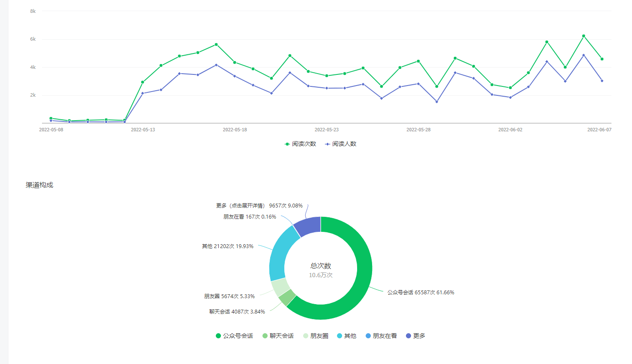The width and height of the screenshot is (632, 364).
Task: Toggle the 阅读人数 series in line chart legend
Action: pos(341,144)
